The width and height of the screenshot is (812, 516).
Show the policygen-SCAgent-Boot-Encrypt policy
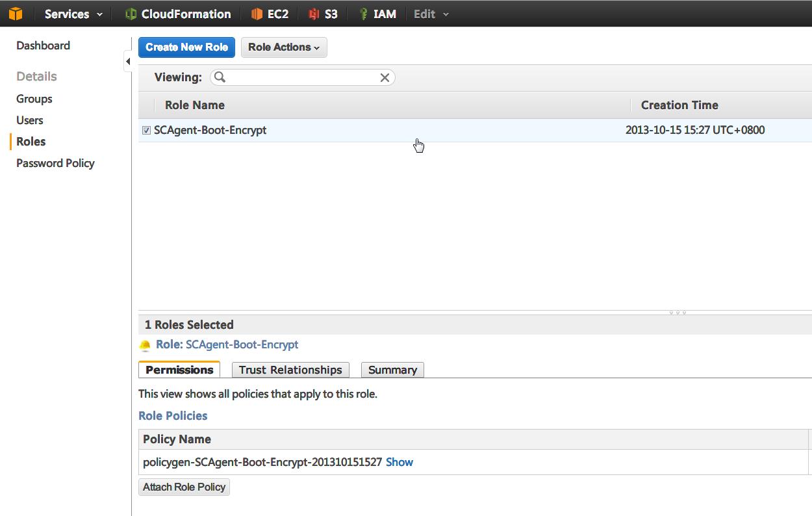(x=400, y=462)
